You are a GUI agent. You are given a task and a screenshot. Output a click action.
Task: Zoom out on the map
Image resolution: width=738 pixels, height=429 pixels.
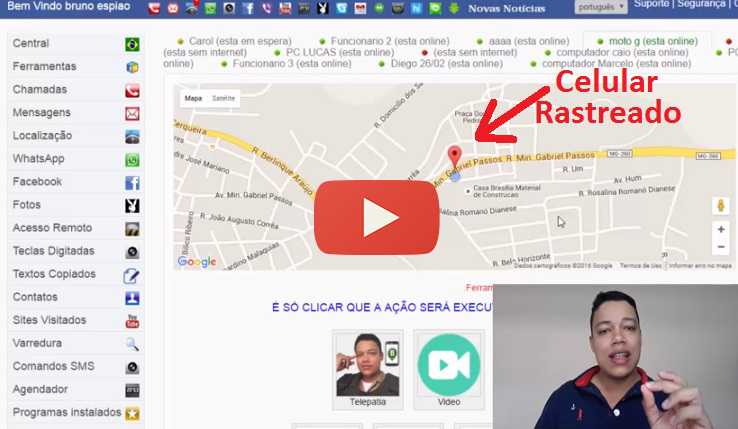720,247
